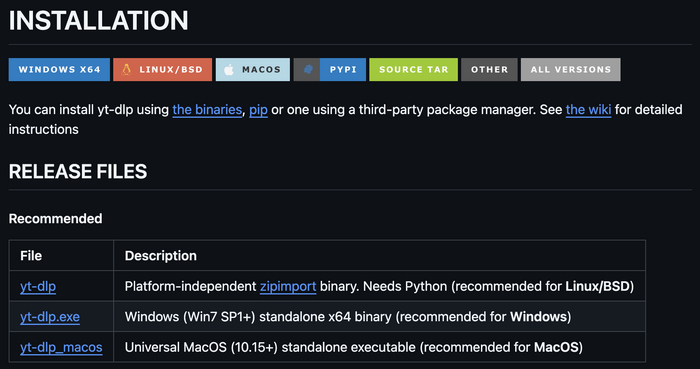Image resolution: width=700 pixels, height=369 pixels.
Task: Click the bold 'Linux/BSD' text in table
Action: coord(597,286)
